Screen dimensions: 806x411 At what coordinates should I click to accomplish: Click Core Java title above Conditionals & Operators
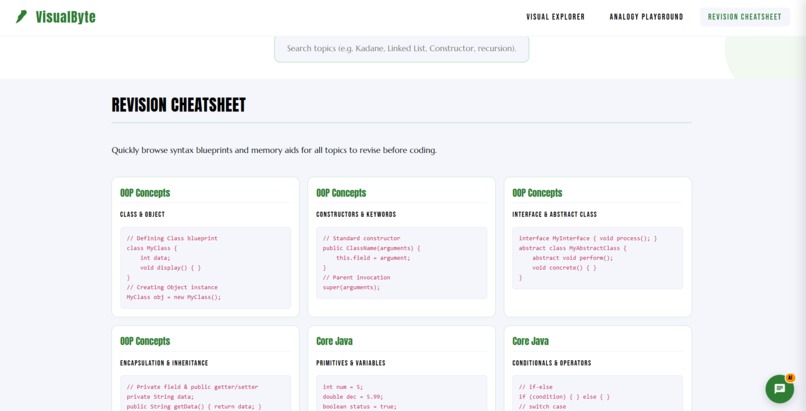tap(530, 341)
